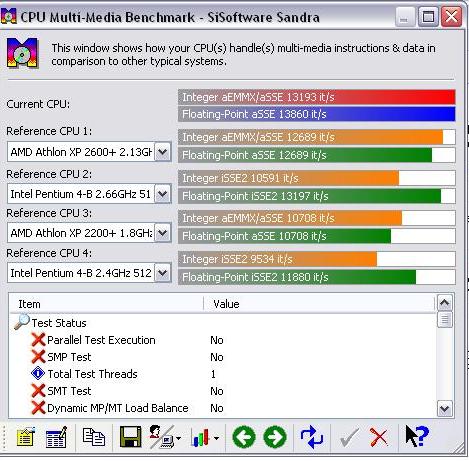Click the red X beside Dynamic MP/MT Load Balance

pos(38,408)
